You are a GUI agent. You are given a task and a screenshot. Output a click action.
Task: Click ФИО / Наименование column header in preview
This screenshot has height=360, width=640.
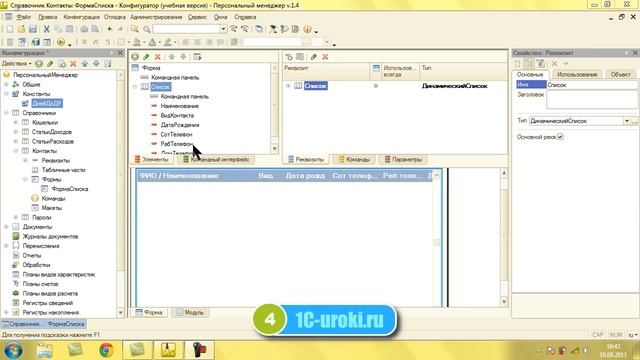tap(179, 176)
